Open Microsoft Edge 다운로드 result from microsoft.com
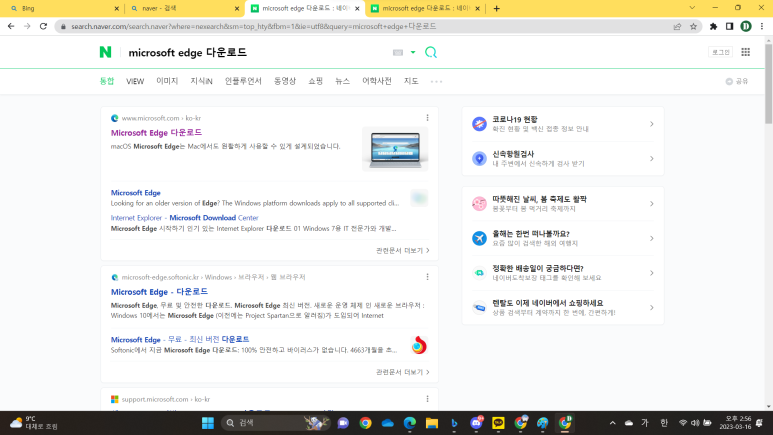The image size is (773, 435). tap(156, 133)
